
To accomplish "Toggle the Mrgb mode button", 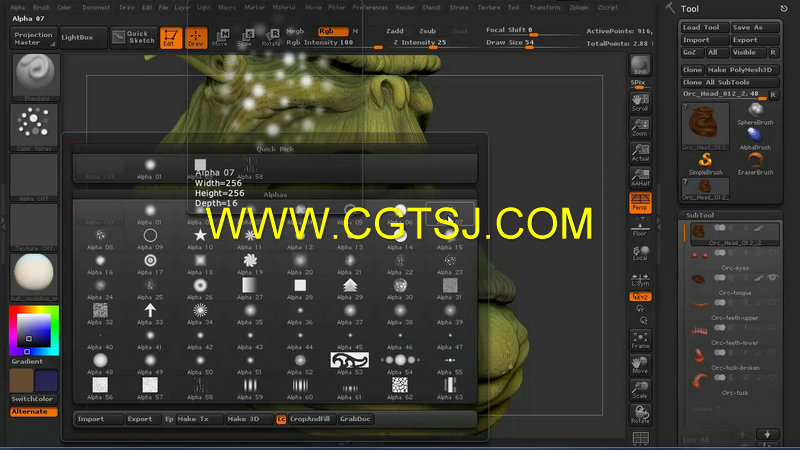I will 295,31.
